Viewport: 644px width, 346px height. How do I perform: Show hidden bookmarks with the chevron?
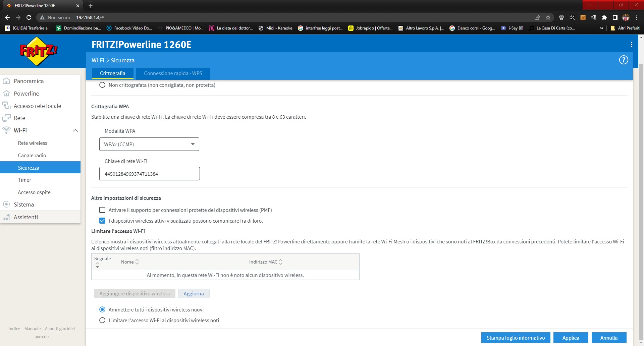(x=602, y=28)
